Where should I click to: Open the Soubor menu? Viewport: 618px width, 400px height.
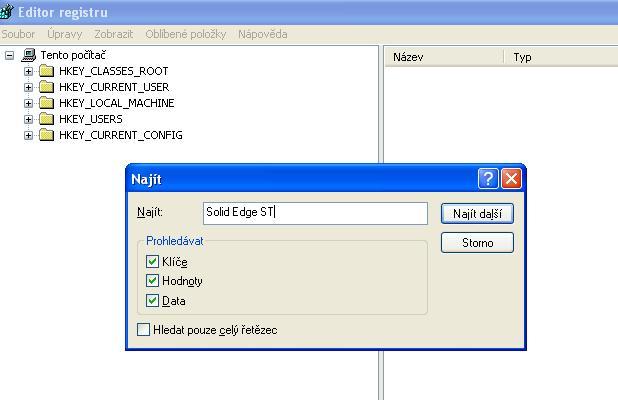point(18,34)
